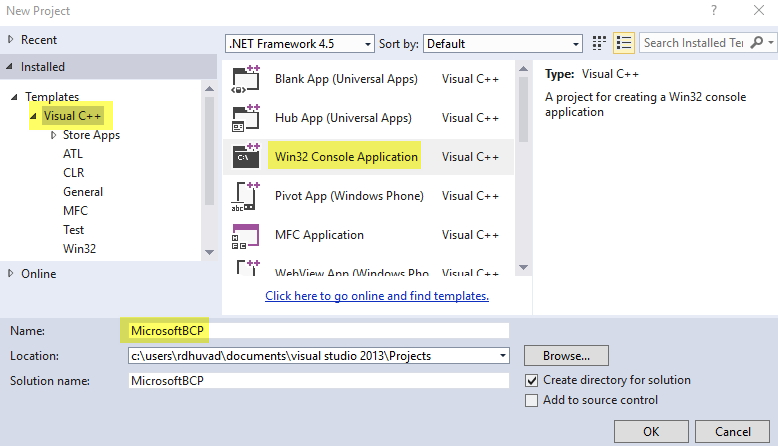The height and width of the screenshot is (446, 778).
Task: Click the template list scroll down arrow
Action: 523,267
